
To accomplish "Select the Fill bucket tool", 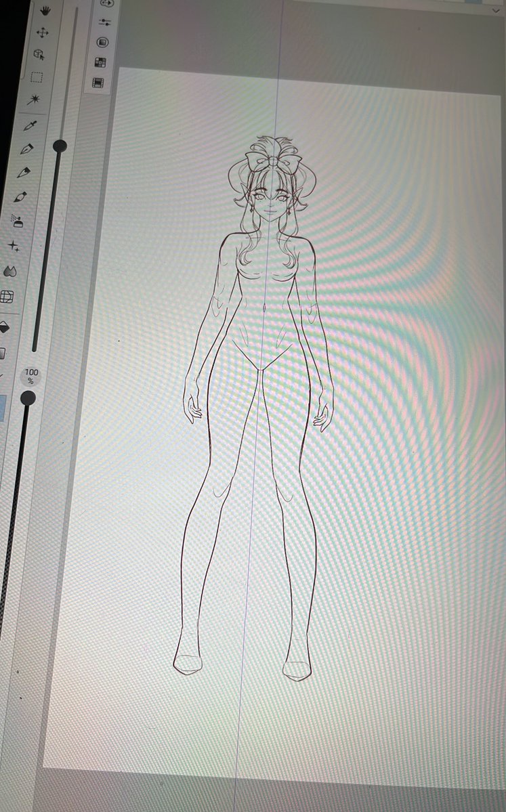I will (x=3, y=327).
